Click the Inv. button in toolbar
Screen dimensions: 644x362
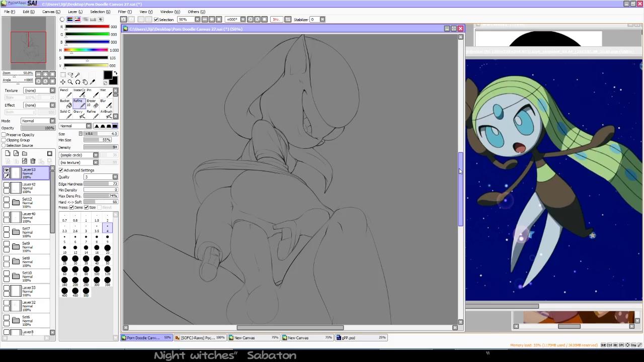click(x=276, y=20)
